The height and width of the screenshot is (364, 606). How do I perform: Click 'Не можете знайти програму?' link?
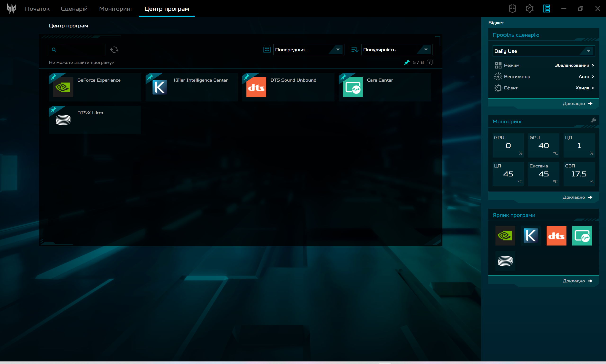[x=81, y=62]
